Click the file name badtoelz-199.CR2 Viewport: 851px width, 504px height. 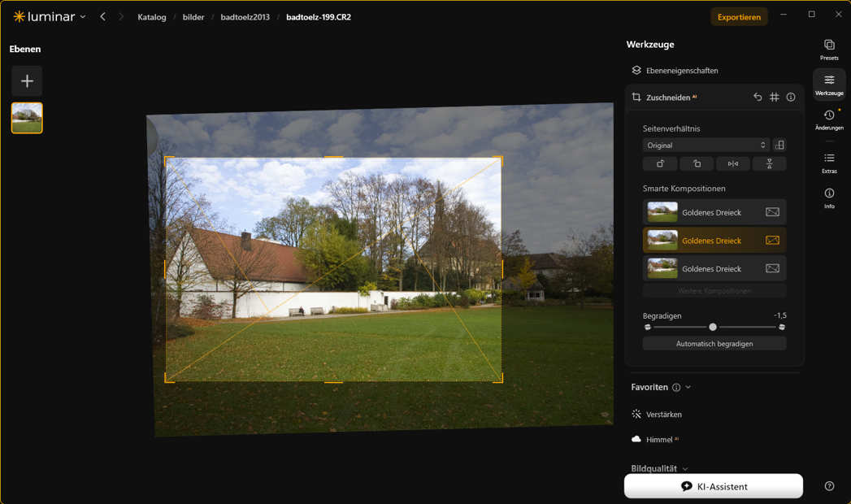(319, 17)
